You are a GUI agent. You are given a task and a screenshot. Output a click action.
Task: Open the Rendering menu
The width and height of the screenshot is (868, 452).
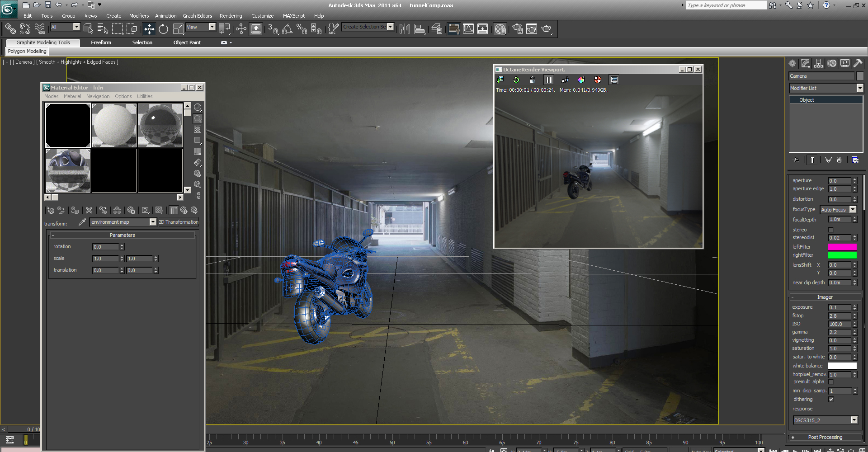231,16
